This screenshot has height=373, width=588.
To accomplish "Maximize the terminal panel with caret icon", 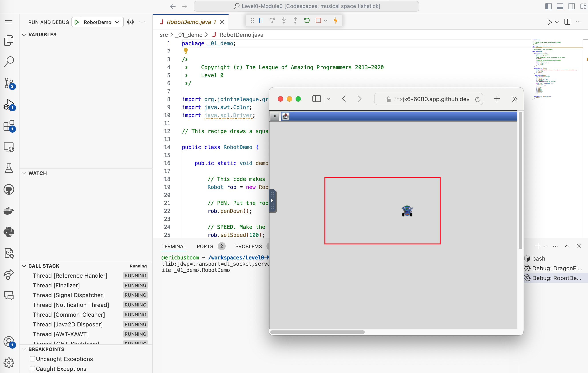I will [x=567, y=246].
